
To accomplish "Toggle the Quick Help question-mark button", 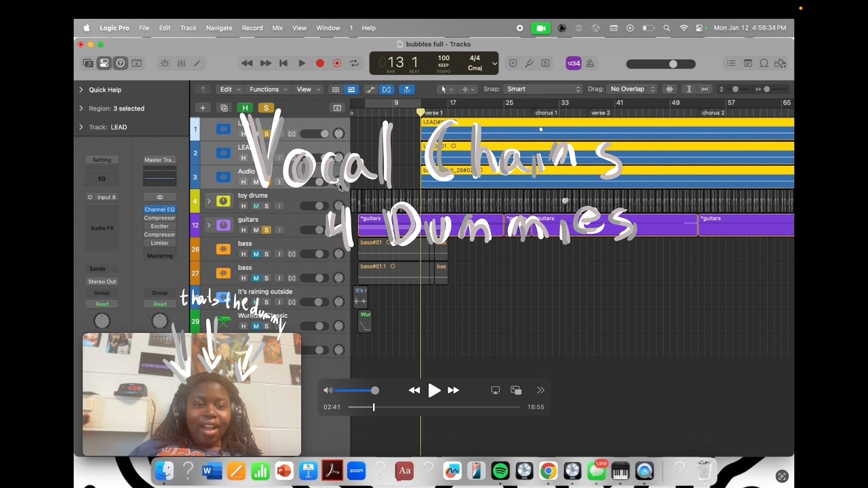I will (x=120, y=63).
